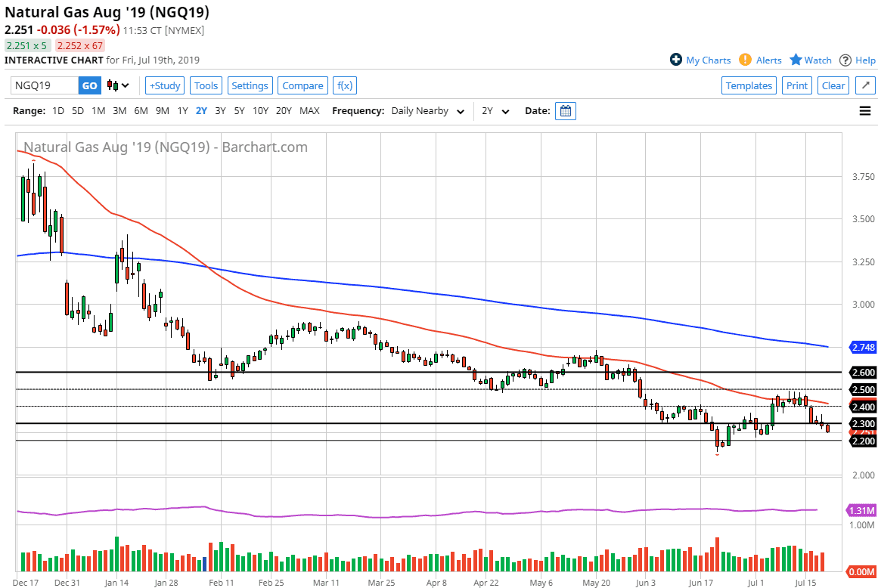Open the candlestick chart type dropdown

118,85
